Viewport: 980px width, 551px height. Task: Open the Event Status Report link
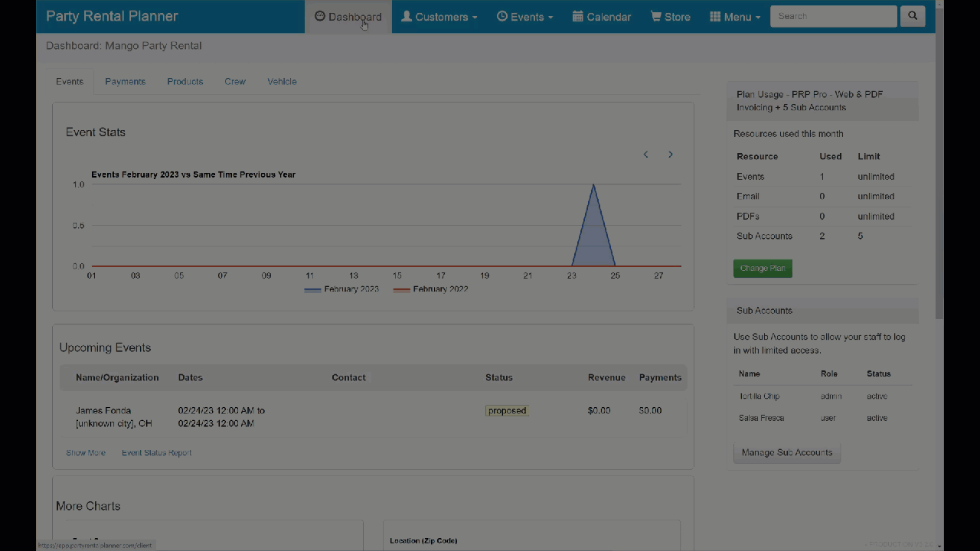pos(156,453)
